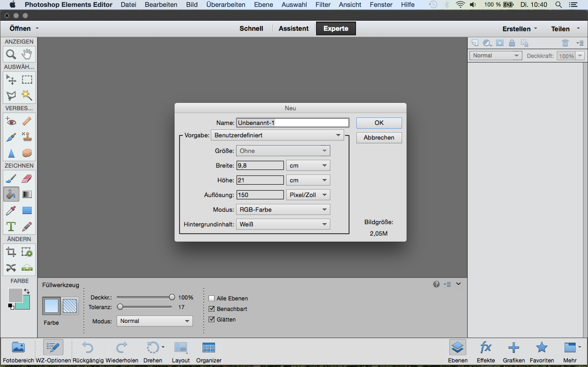
Task: Open the Hintergrundinhalt Weiß dropdown
Action: pyautogui.click(x=283, y=224)
